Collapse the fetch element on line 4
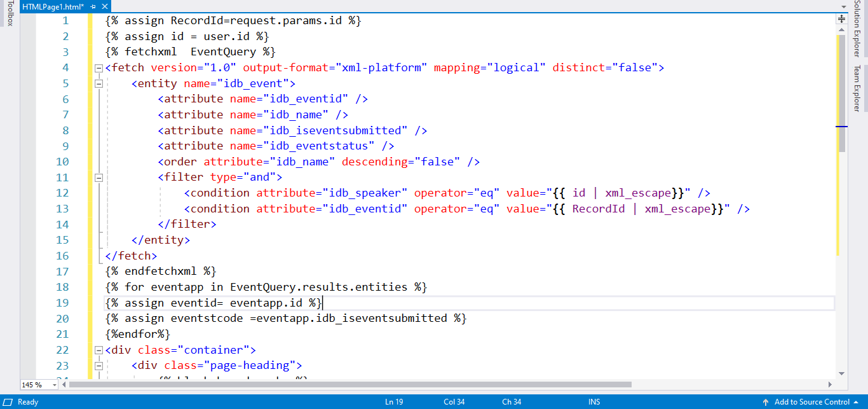The height and width of the screenshot is (409, 868). click(98, 67)
